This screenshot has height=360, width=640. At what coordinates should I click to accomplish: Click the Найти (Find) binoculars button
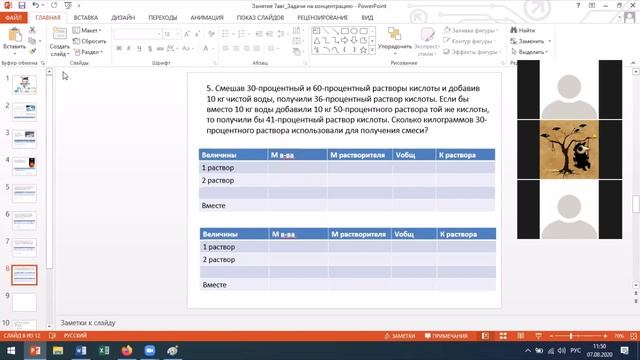point(522,30)
